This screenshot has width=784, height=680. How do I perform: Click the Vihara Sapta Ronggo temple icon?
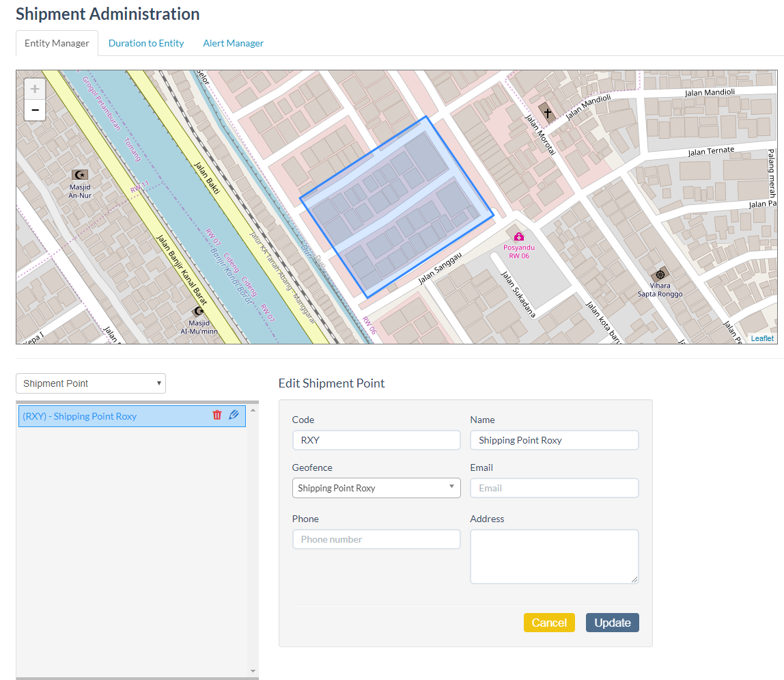coord(660,274)
